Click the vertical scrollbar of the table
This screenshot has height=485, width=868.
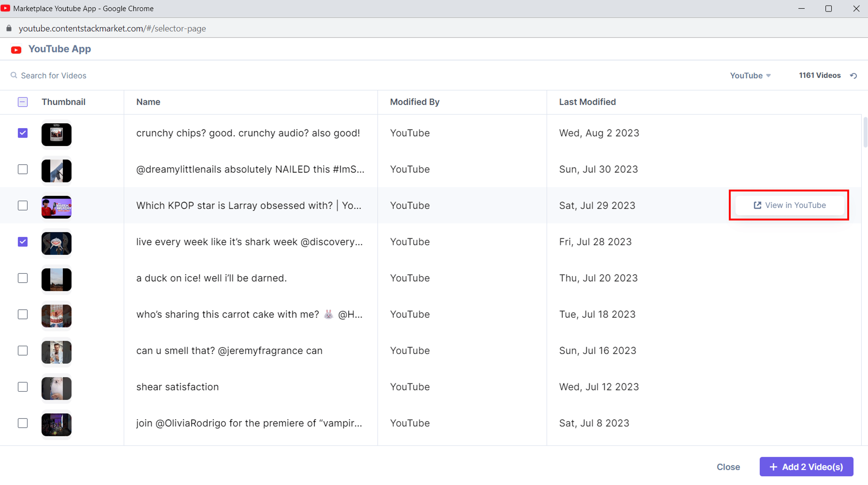[x=865, y=132]
